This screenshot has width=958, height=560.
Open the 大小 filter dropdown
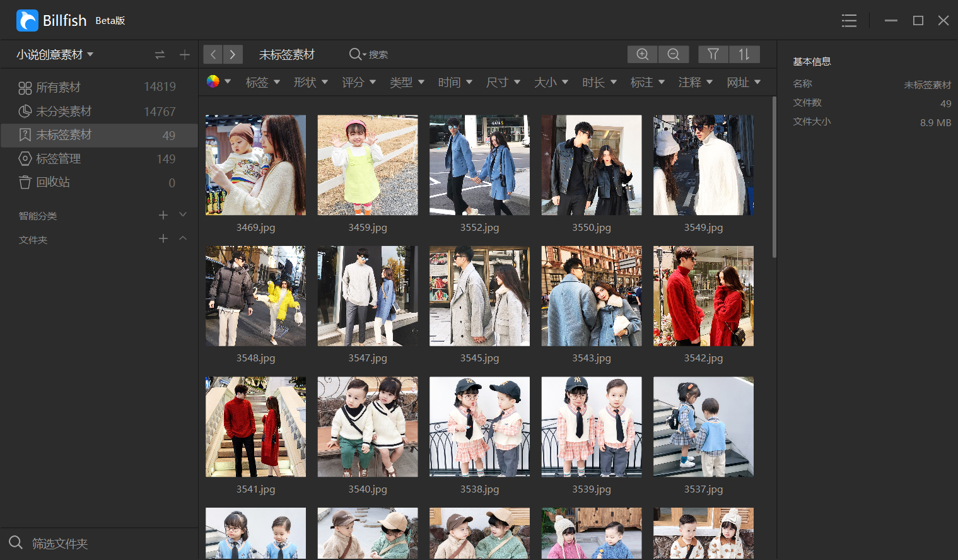(x=551, y=82)
